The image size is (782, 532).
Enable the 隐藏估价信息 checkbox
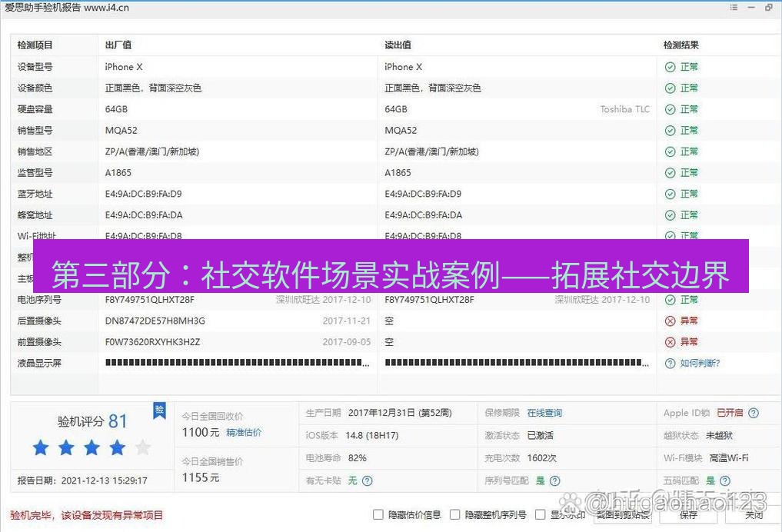378,515
